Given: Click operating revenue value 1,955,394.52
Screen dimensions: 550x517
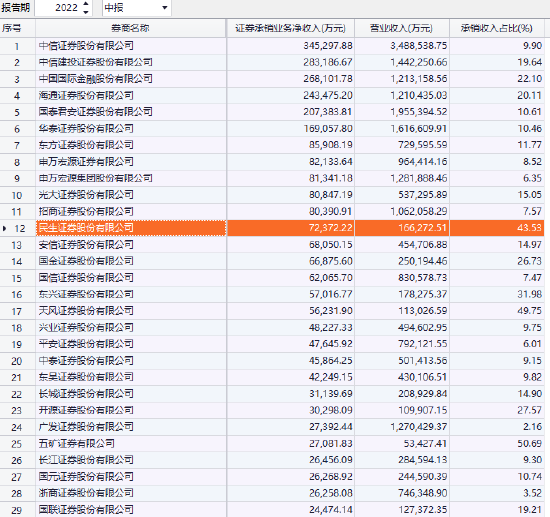Looking at the screenshot, I should 419,112.
